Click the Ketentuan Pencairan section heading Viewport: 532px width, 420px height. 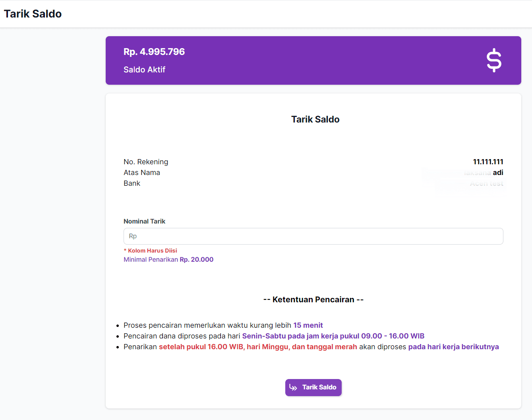[313, 299]
